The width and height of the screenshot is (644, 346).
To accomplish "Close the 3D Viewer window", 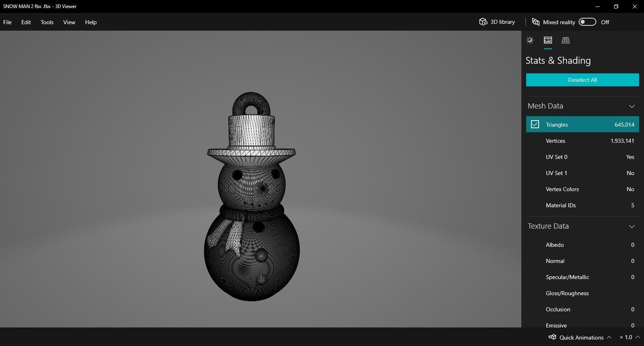I will 634,6.
